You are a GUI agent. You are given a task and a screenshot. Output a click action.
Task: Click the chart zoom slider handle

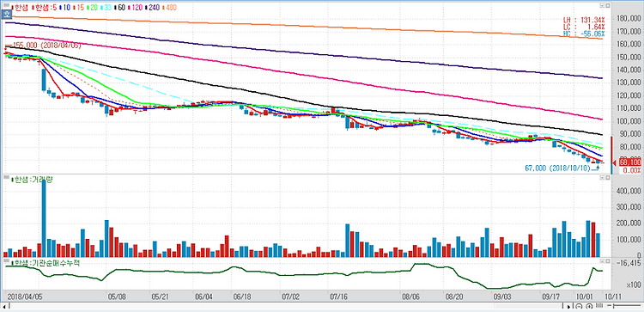click(x=614, y=306)
